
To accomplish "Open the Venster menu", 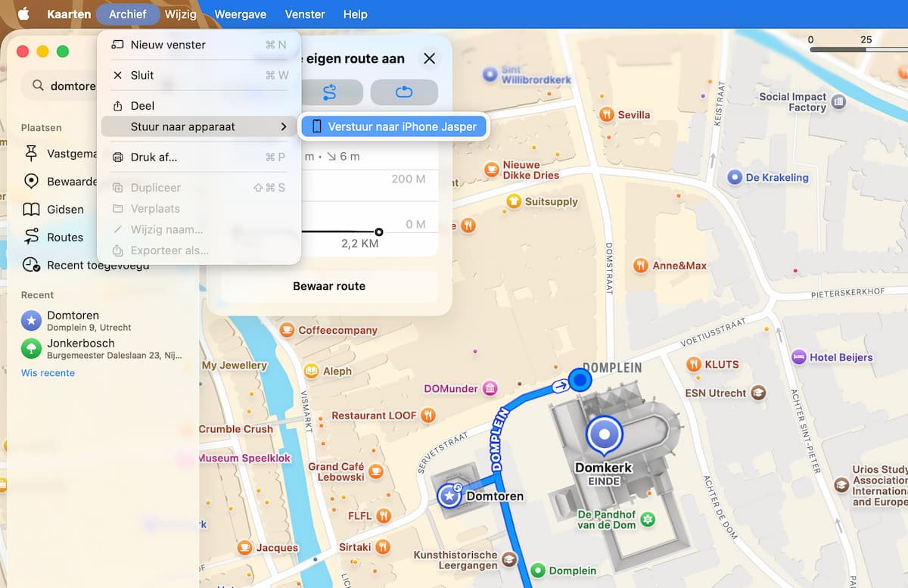I will pos(305,14).
